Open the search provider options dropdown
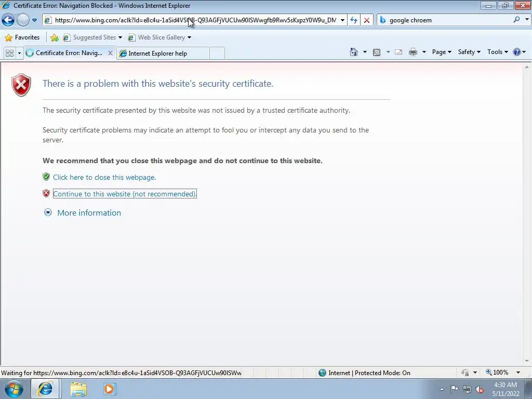532x399 pixels. [x=527, y=20]
